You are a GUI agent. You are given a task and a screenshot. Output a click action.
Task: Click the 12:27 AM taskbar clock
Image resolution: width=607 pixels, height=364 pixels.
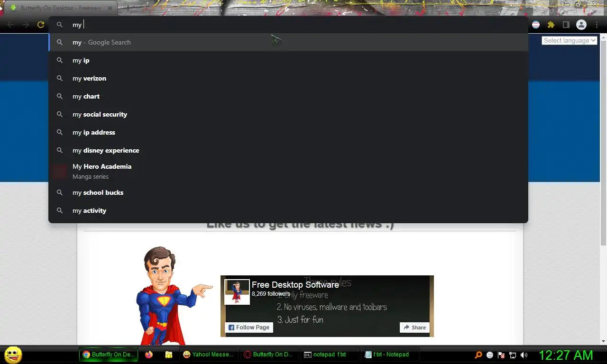[566, 355]
